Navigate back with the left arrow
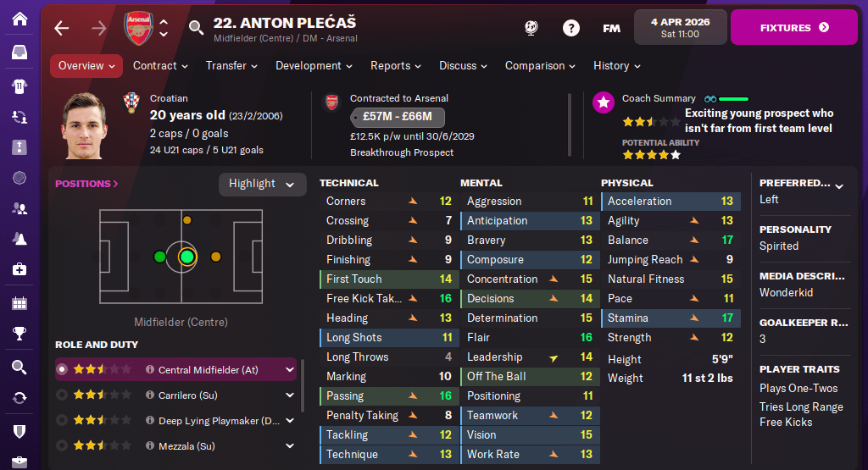The image size is (868, 470). point(61,28)
